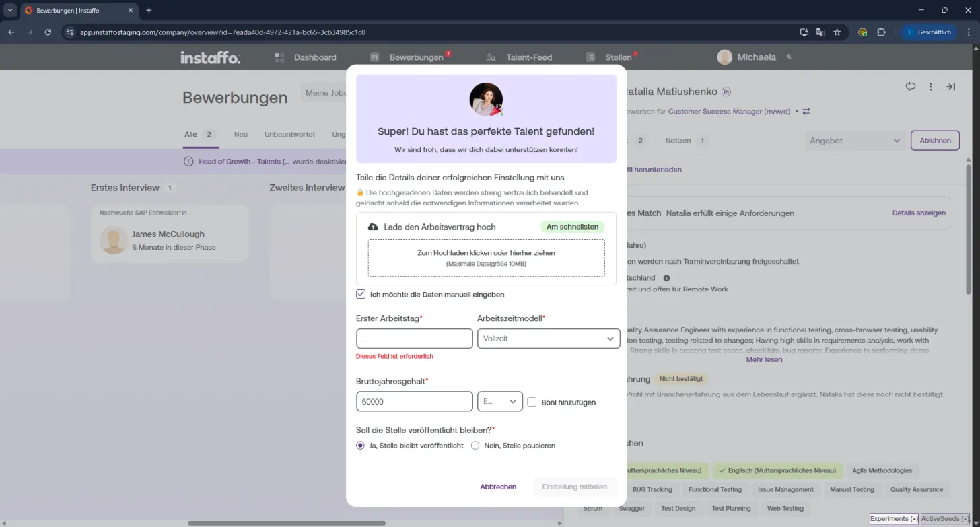Open the Angebot status dropdown
Viewport: 980px width, 527px height.
(x=855, y=141)
